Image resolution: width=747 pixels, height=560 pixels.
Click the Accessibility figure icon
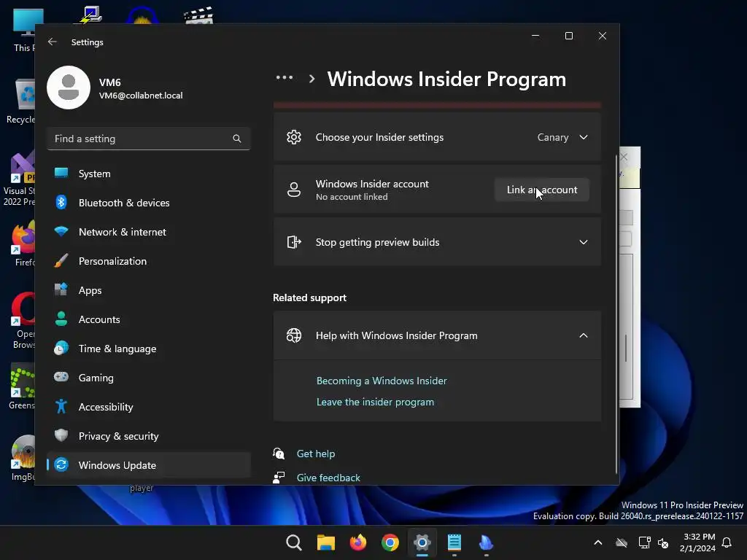tap(61, 407)
